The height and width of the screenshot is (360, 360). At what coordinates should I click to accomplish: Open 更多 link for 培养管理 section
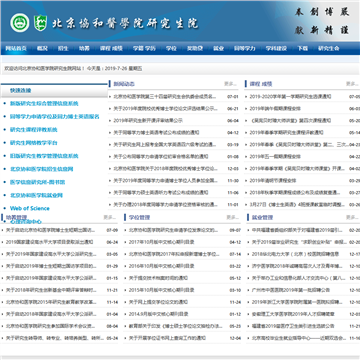click(109, 217)
